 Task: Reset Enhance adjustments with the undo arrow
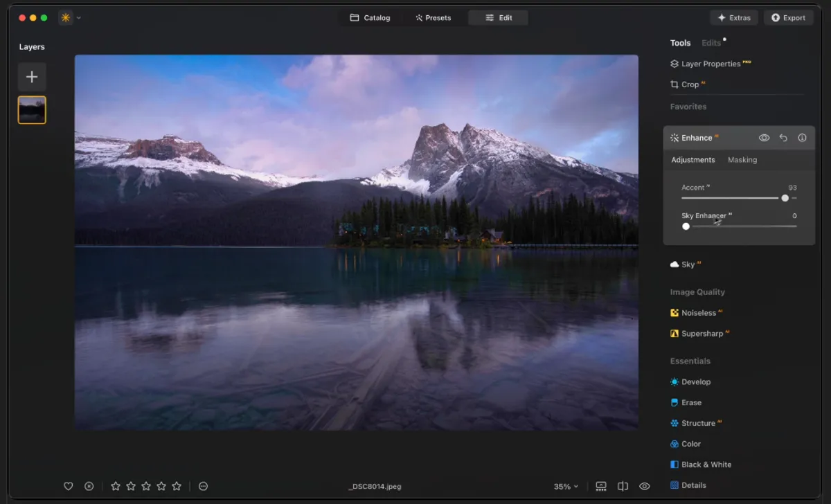pos(783,137)
